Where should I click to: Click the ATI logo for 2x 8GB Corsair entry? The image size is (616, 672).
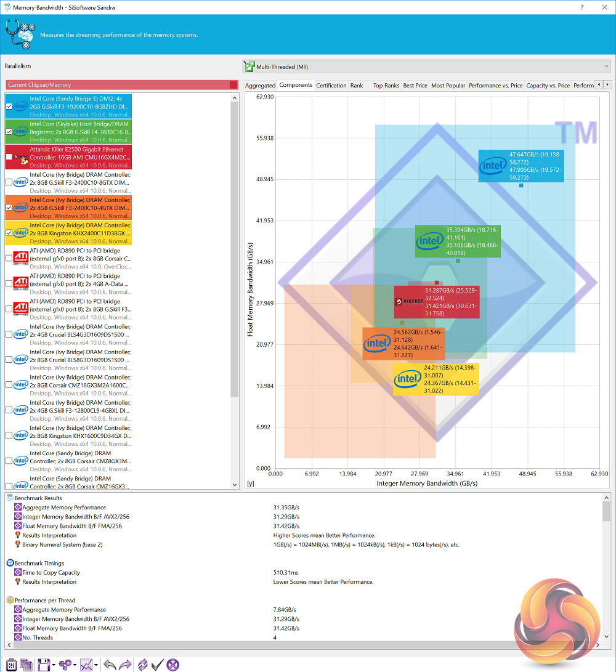click(x=21, y=259)
